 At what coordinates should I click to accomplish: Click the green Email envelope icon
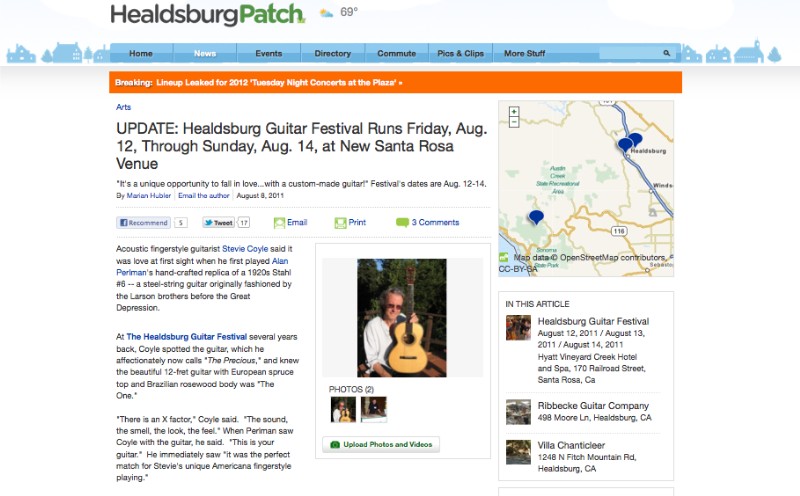pos(279,223)
